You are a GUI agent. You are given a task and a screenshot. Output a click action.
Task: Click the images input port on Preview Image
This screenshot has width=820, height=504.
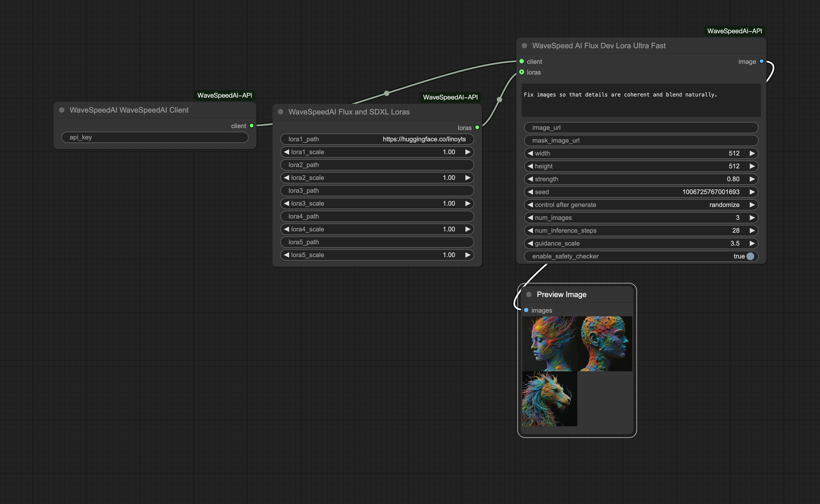(526, 310)
